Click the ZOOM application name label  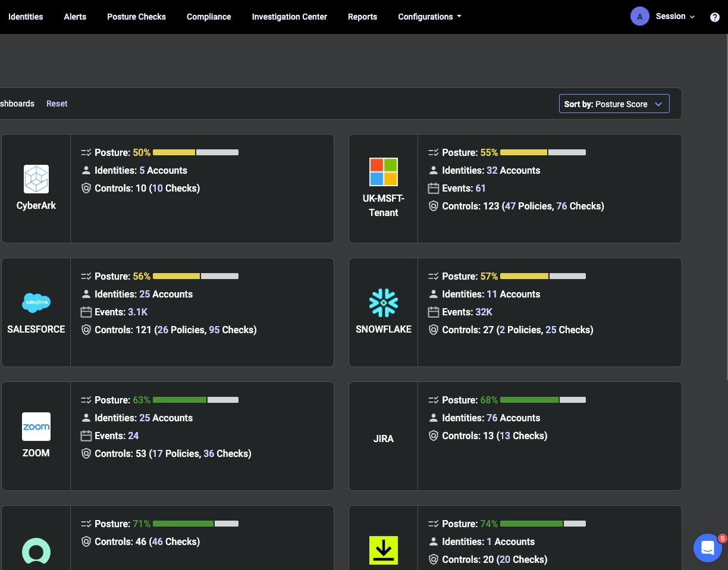coord(36,453)
